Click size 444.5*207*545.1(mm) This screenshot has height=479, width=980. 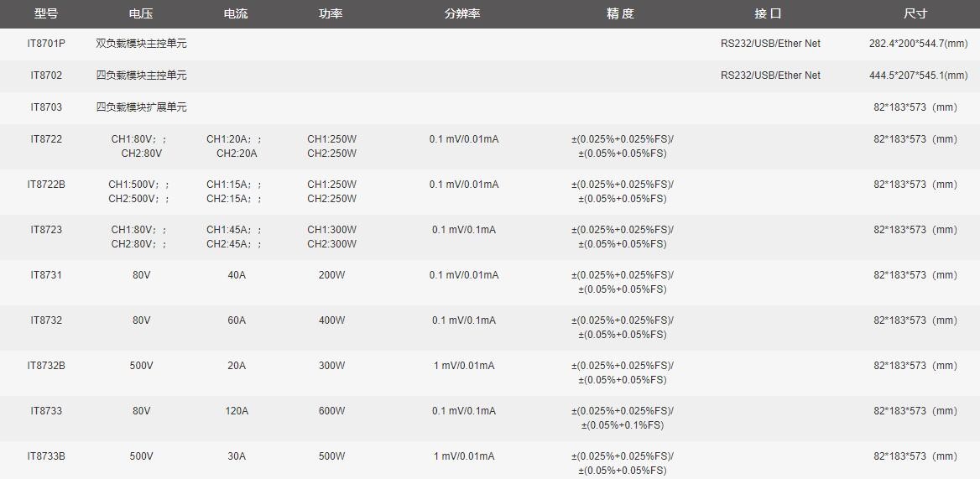pos(918,75)
